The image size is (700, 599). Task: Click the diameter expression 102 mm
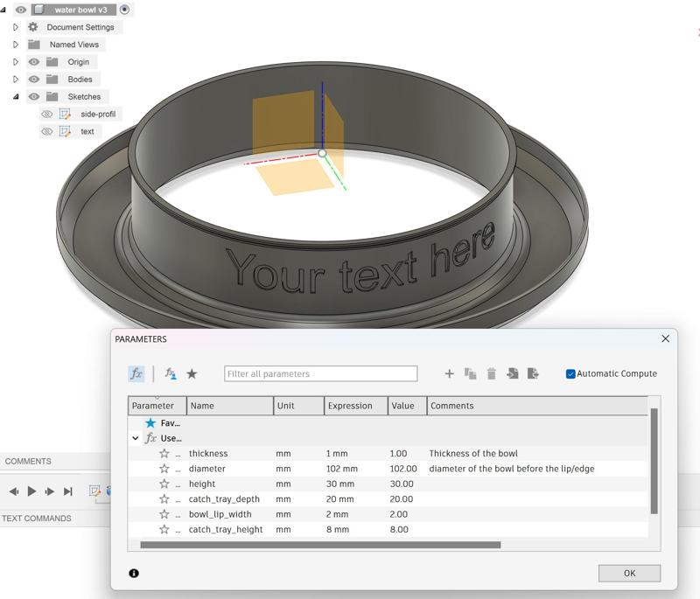click(x=341, y=469)
